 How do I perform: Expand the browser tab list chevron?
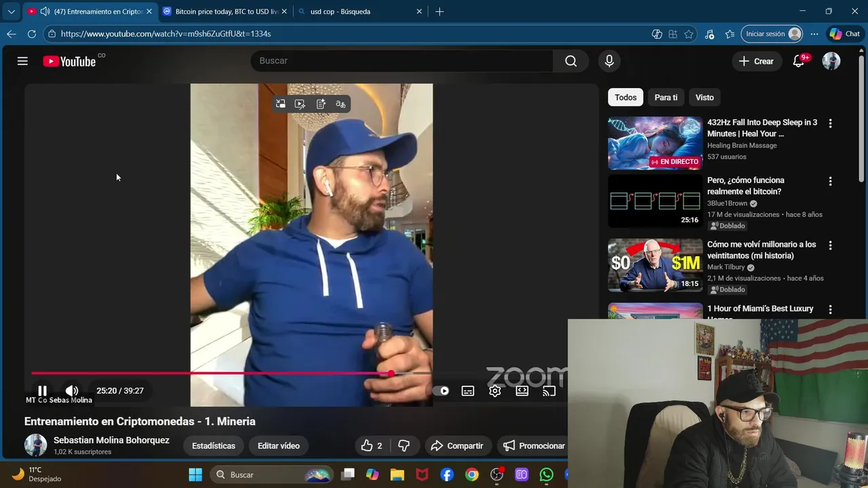pos(11,12)
